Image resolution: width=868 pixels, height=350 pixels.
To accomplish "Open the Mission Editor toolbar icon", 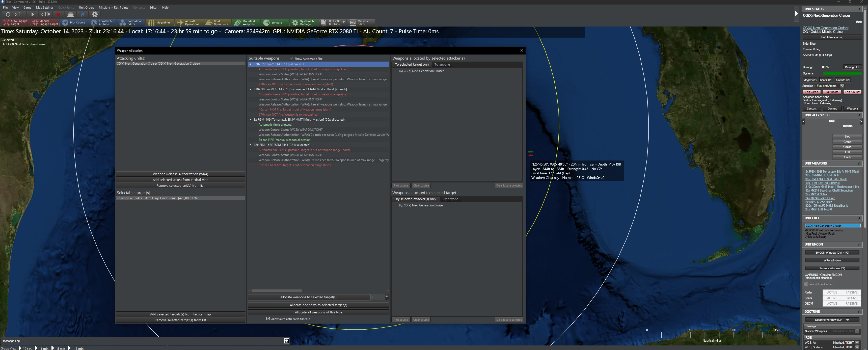I will [359, 22].
